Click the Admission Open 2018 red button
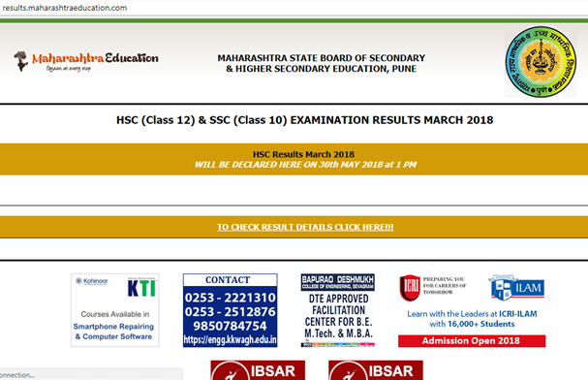Screen dimensions: 588x380 point(472,341)
